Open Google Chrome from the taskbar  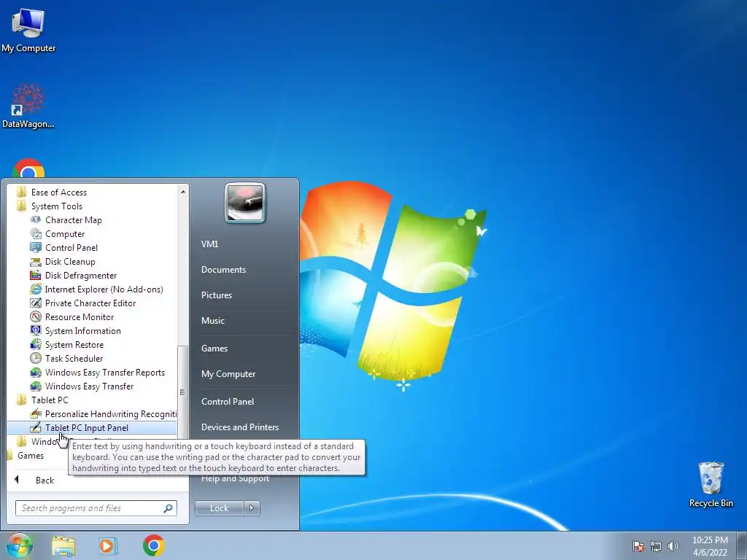point(153,545)
